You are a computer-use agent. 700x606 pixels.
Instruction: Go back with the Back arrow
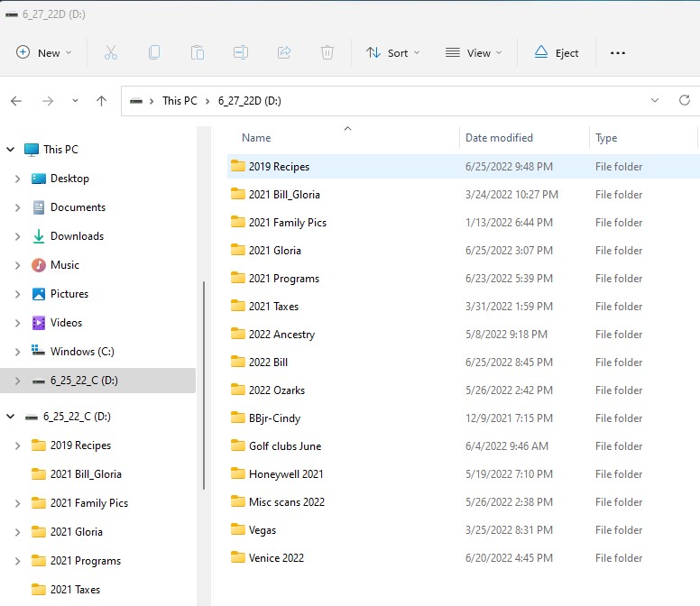click(x=16, y=101)
